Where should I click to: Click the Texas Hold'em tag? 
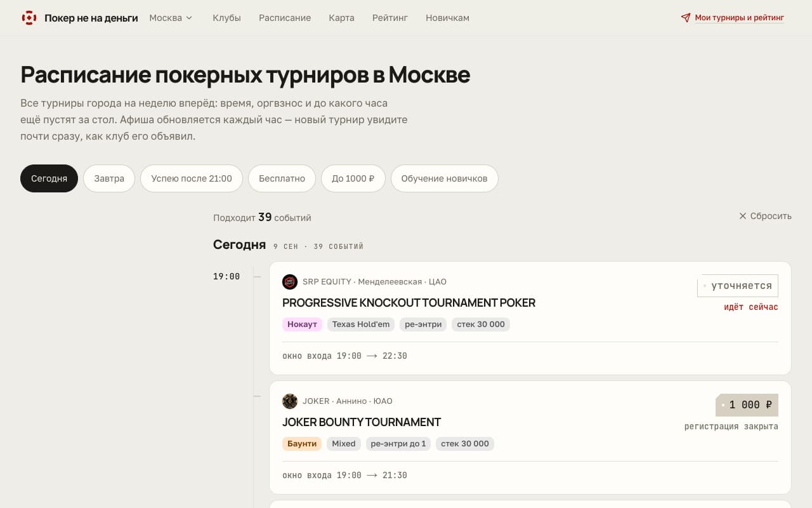[x=361, y=324]
